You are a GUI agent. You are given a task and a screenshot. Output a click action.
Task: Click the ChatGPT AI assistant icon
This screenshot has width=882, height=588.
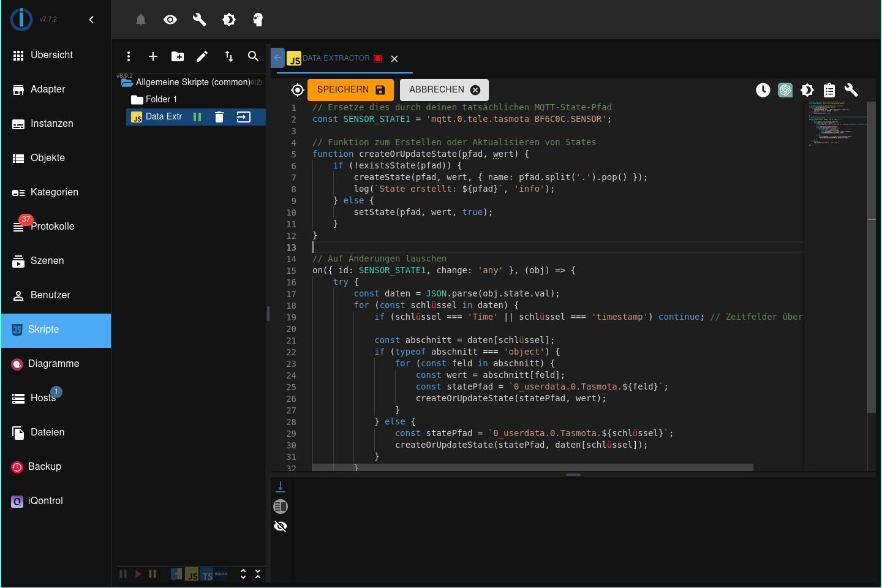click(785, 90)
